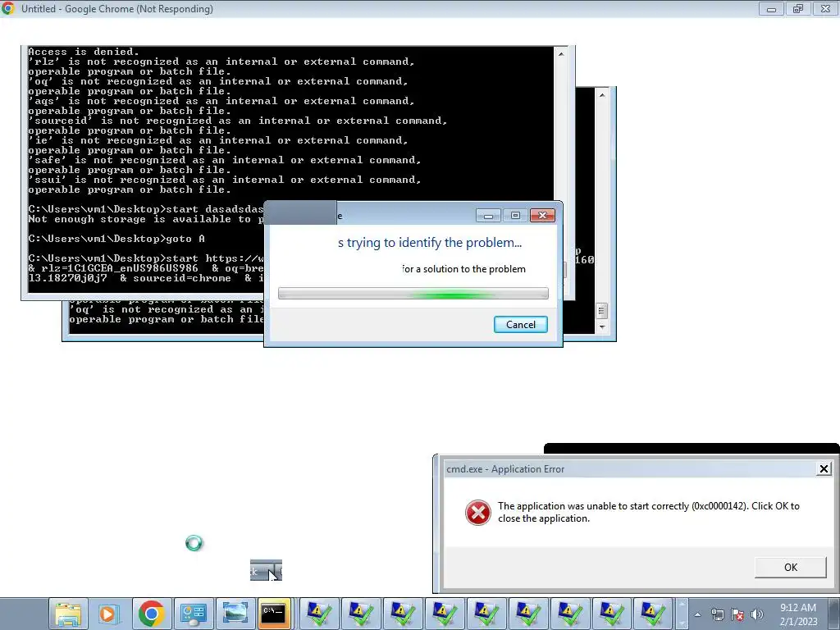This screenshot has width=840, height=630.
Task: Click OK in the cmd.exe Application Error dialog
Action: (790, 568)
